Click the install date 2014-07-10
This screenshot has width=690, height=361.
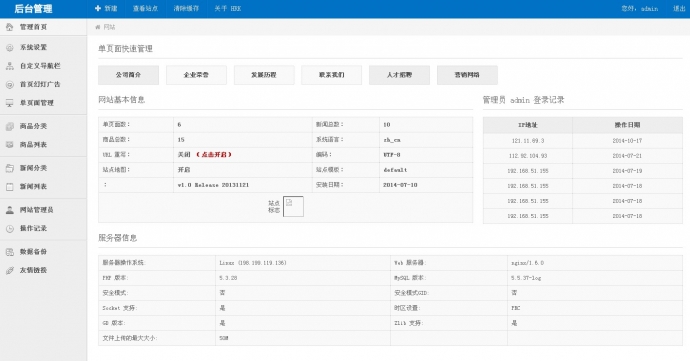400,185
